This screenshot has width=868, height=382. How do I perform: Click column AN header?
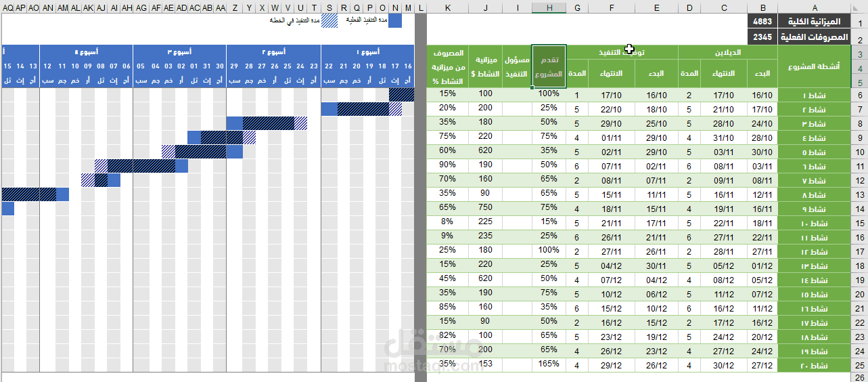pyautogui.click(x=48, y=7)
